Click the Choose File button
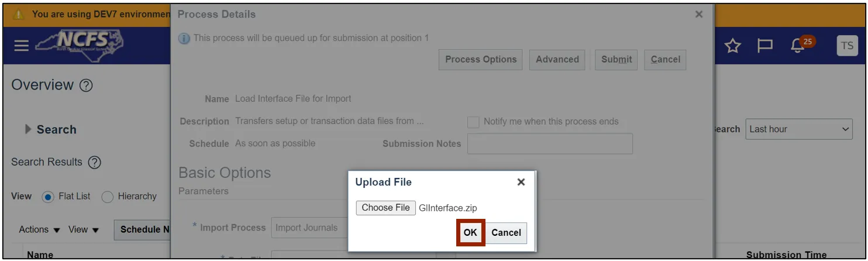Image resolution: width=868 pixels, height=261 pixels. [x=385, y=208]
